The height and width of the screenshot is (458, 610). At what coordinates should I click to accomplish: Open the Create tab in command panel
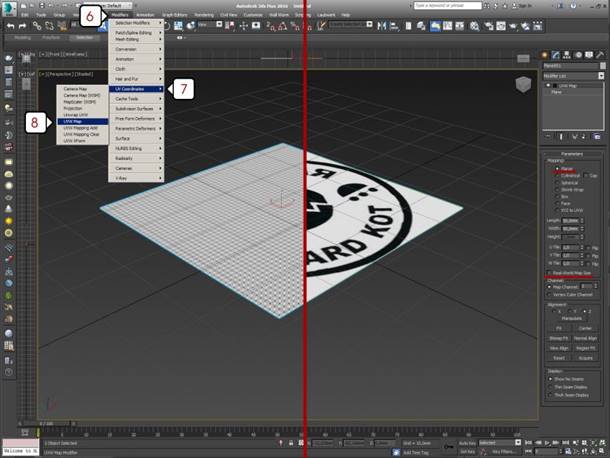(x=545, y=55)
